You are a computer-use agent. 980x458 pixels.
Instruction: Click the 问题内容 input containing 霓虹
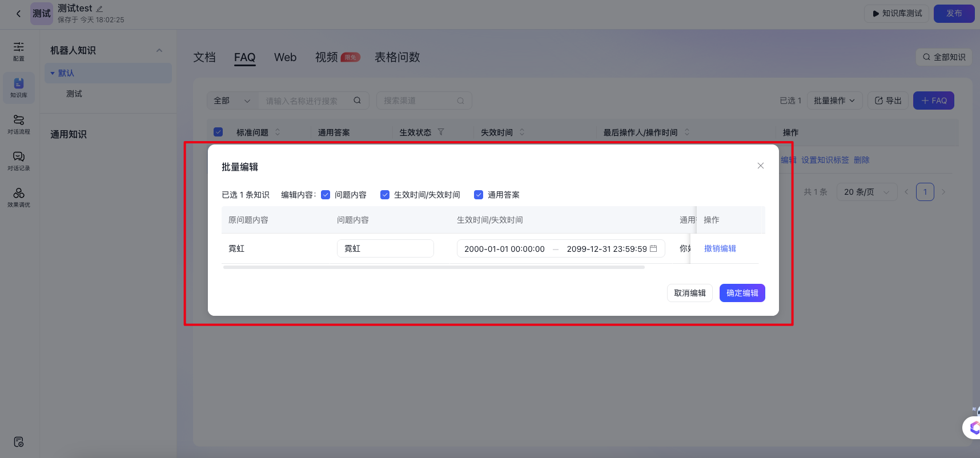tap(385, 248)
